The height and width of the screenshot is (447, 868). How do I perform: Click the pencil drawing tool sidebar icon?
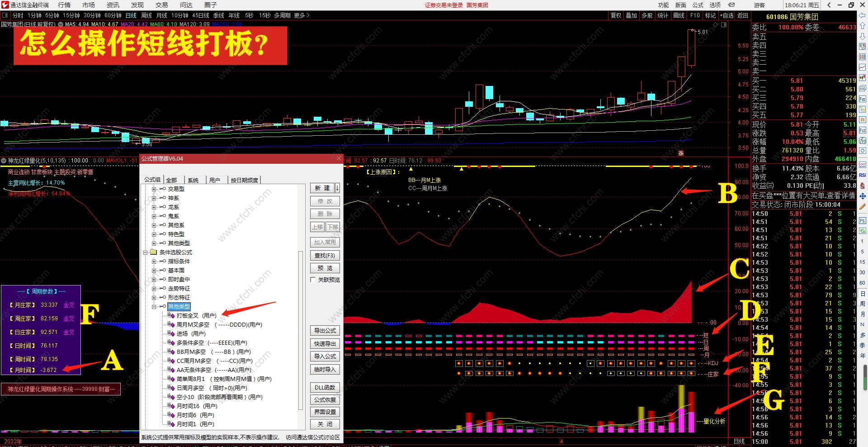[862, 206]
